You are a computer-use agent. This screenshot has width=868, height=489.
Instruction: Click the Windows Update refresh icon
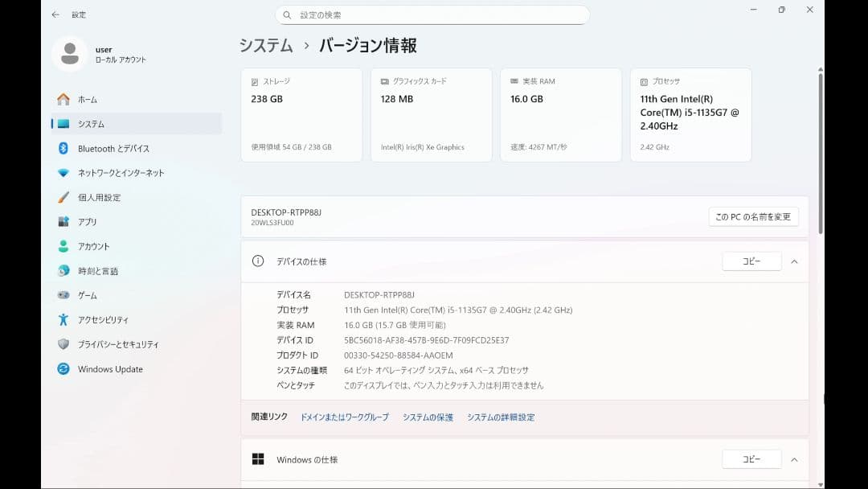click(63, 369)
